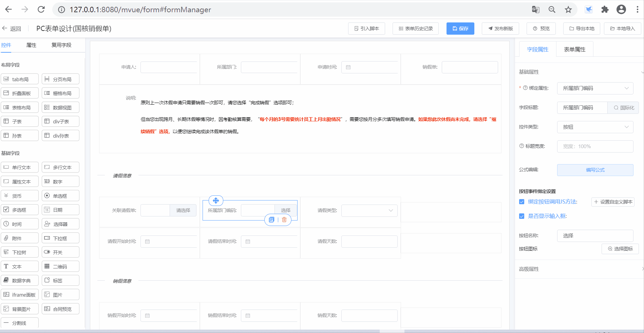The image size is (644, 333).
Task: Click the copy icon on selected field
Action: click(271, 220)
